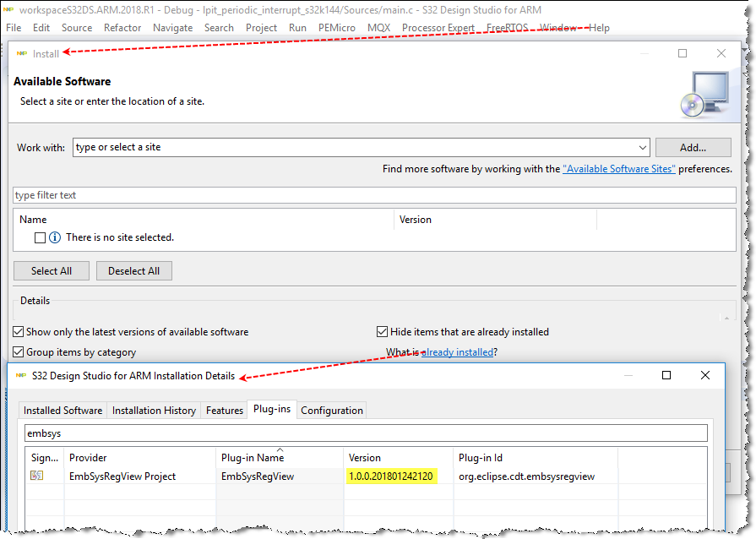Screen dimensions: 756x539
Task: Close the Install dialog window
Action: pyautogui.click(x=721, y=53)
